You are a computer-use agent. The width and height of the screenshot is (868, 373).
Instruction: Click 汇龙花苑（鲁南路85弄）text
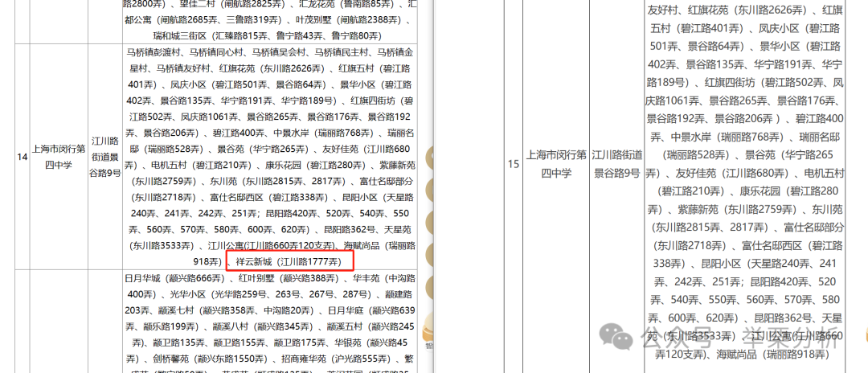coord(346,5)
